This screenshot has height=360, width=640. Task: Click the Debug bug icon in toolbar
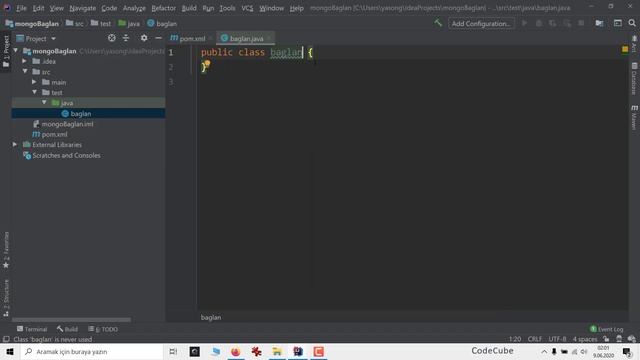(539, 23)
